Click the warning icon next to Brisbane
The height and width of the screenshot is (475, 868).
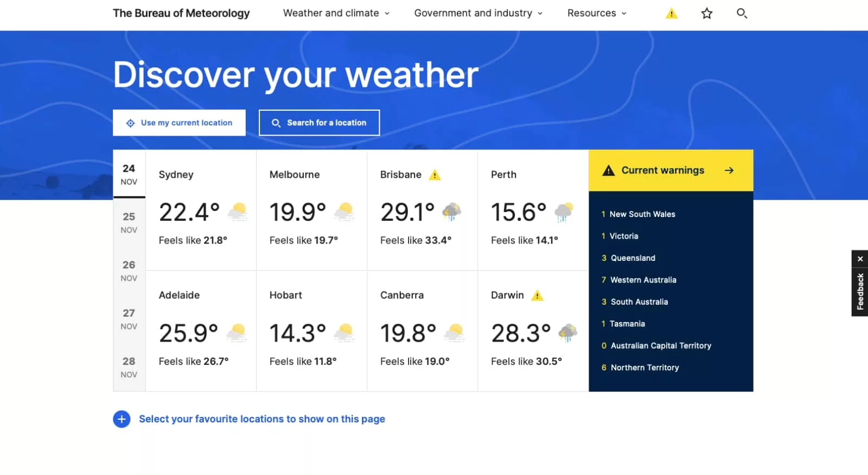(x=435, y=175)
